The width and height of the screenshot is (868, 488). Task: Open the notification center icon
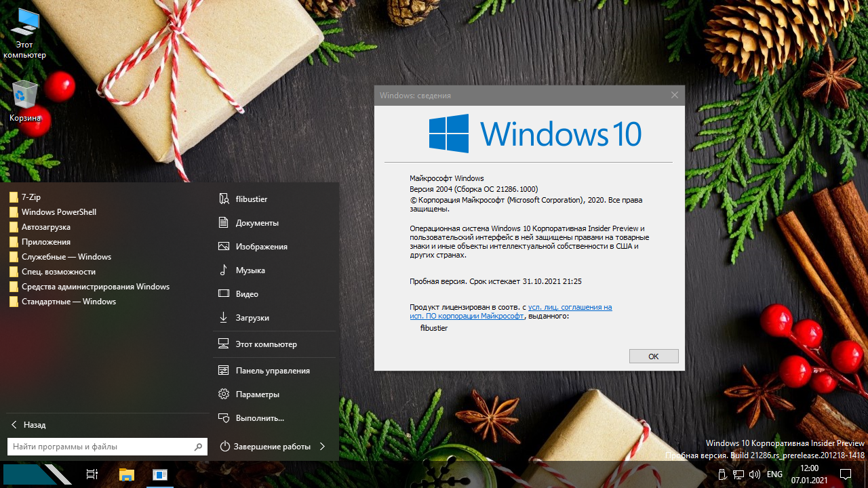pyautogui.click(x=846, y=474)
